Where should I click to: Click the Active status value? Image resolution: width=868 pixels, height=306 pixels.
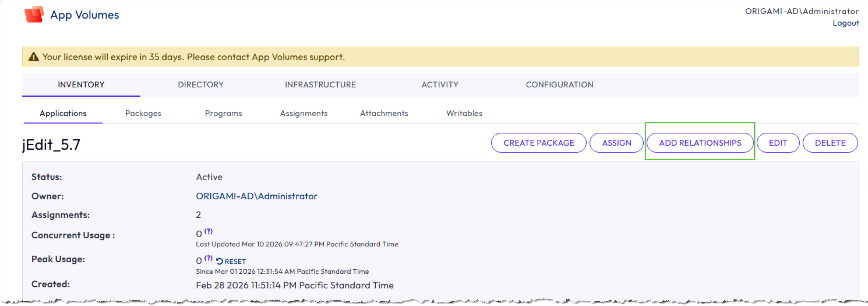[209, 177]
